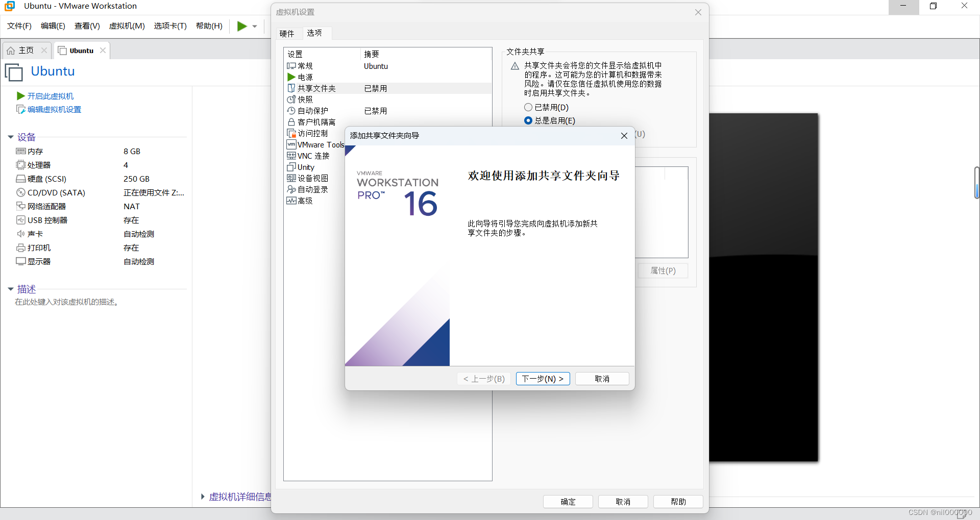This screenshot has height=520, width=980.
Task: Click the 网络适配器 network icon
Action: 21,206
